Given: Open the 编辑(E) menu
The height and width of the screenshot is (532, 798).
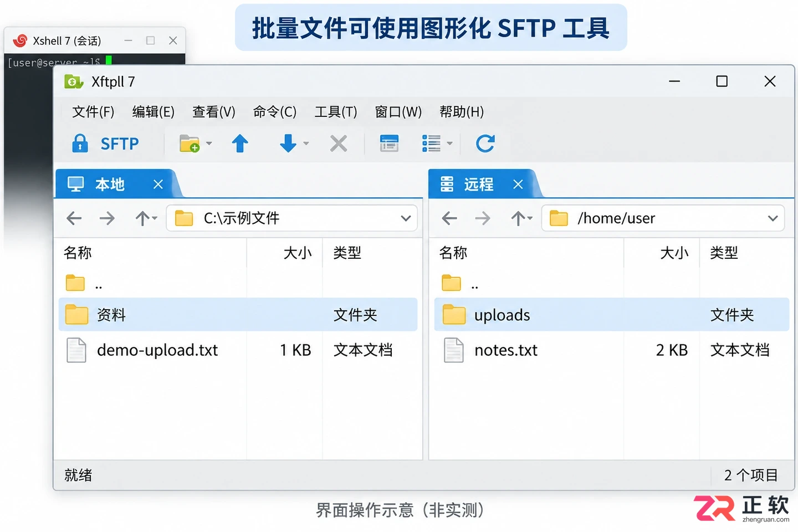Looking at the screenshot, I should click(154, 112).
